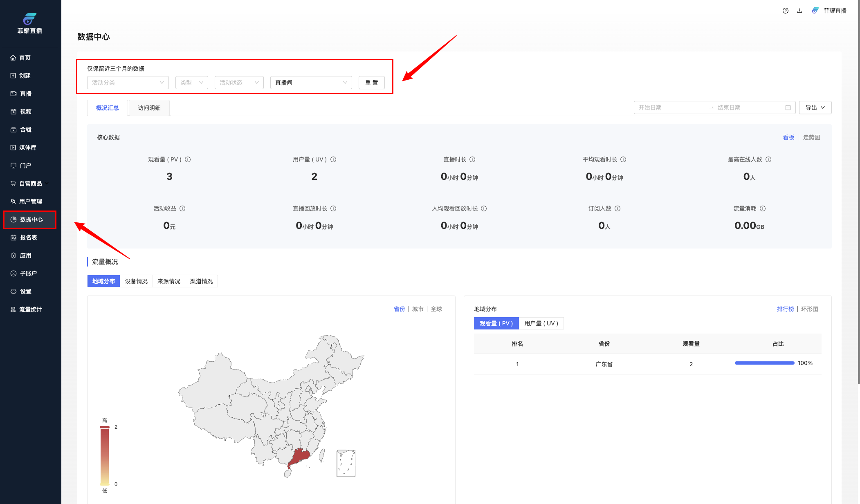Image resolution: width=860 pixels, height=504 pixels.
Task: Click the download icon in top bar
Action: tap(799, 11)
